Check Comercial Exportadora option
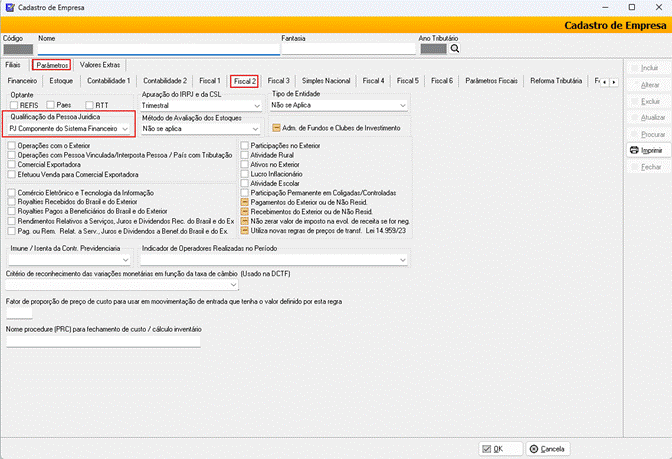Viewport: 672px width, 459px height. click(12, 165)
